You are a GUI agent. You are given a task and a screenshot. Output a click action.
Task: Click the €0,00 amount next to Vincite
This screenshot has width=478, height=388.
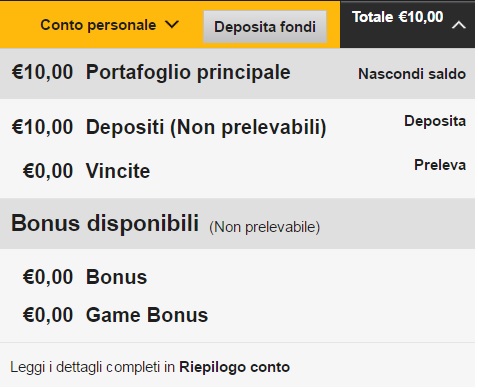48,171
